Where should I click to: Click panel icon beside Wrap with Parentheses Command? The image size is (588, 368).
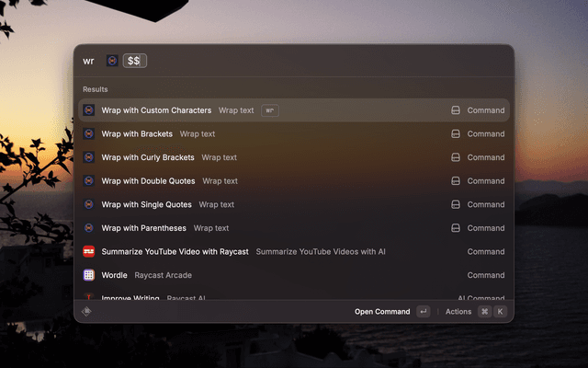[455, 228]
